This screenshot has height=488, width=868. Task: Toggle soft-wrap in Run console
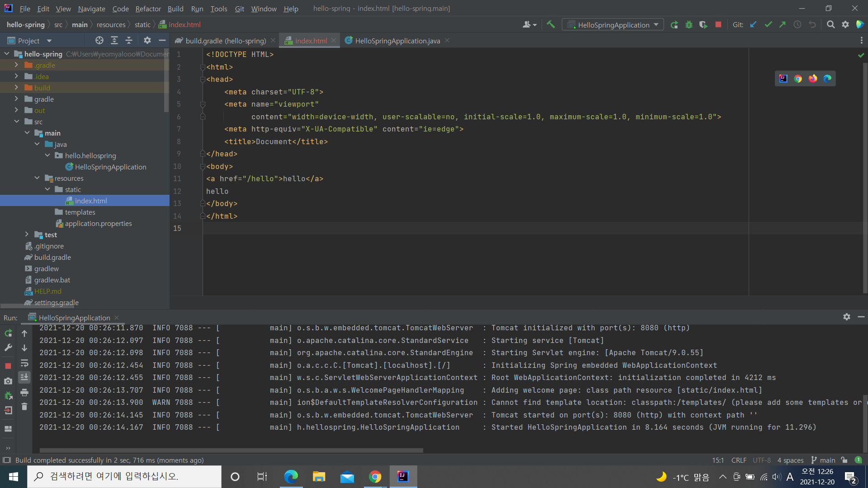24,363
